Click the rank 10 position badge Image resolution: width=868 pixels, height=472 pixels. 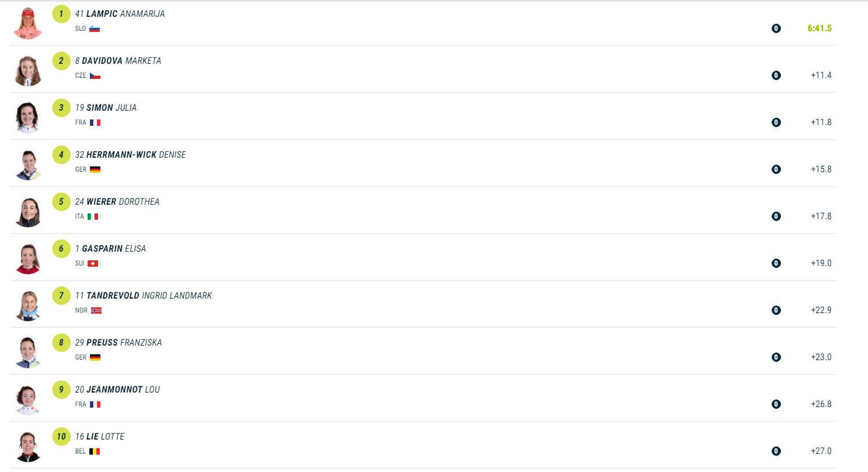[61, 437]
